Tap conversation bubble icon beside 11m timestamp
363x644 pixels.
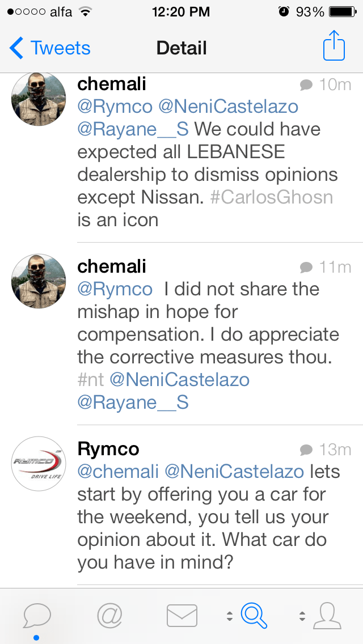pyautogui.click(x=306, y=267)
